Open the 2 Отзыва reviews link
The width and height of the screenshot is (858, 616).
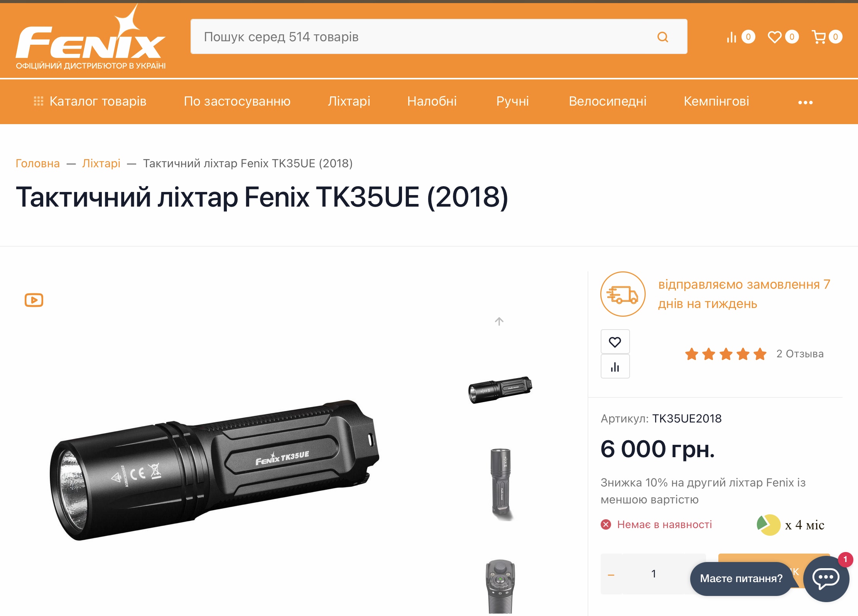pyautogui.click(x=800, y=354)
